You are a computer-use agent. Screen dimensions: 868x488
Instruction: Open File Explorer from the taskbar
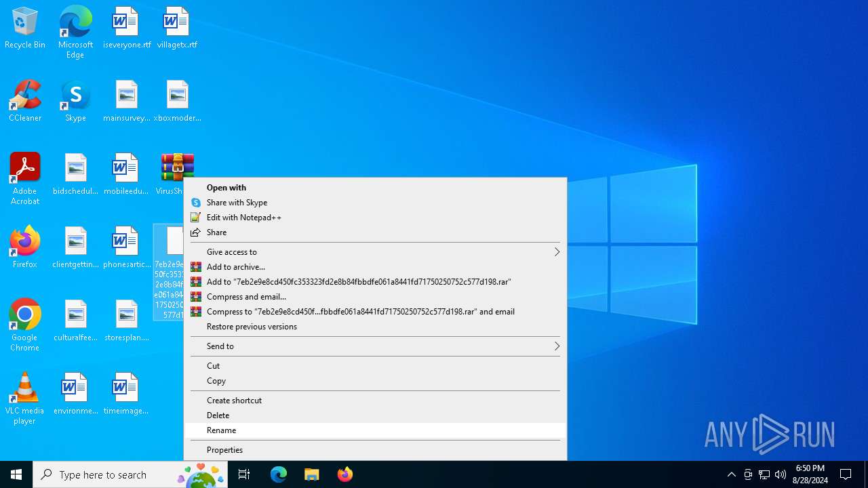(311, 474)
